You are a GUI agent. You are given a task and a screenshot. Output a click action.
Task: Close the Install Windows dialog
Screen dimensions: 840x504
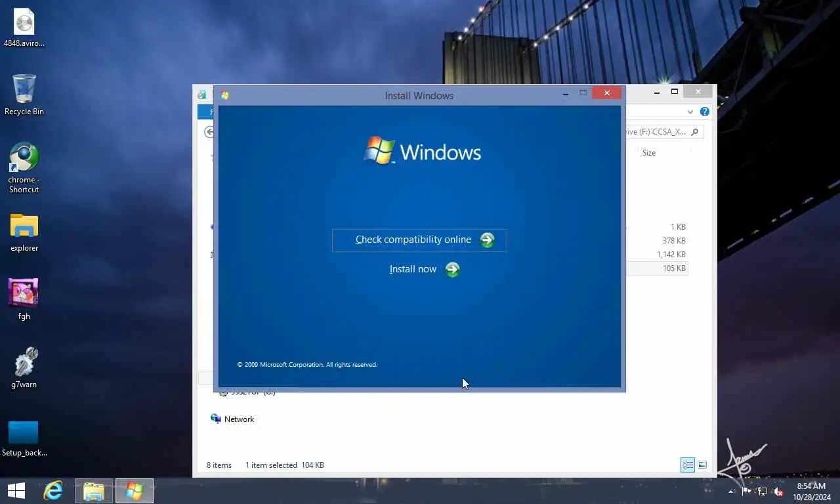(x=607, y=93)
